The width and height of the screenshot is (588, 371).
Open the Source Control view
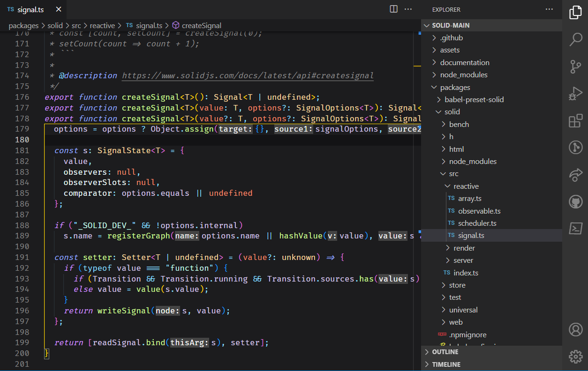coord(575,67)
